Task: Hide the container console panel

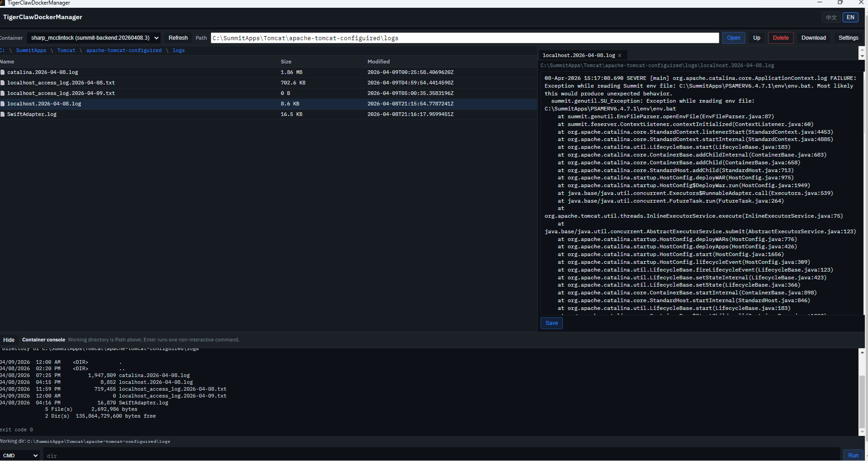Action: point(9,340)
